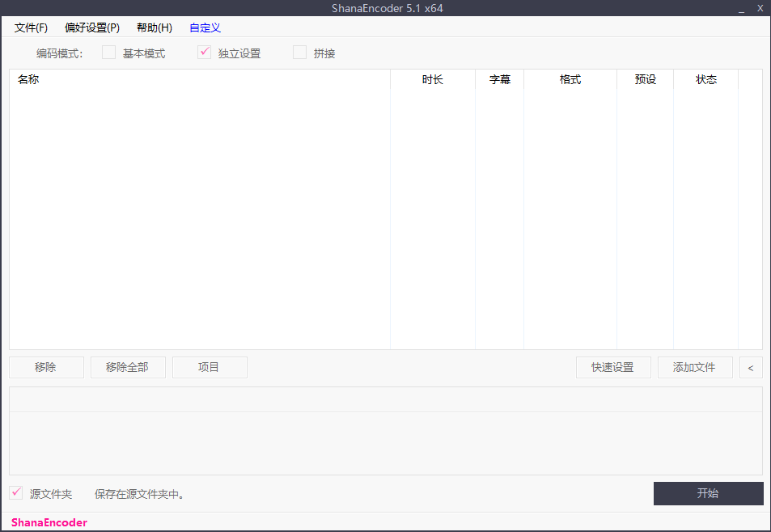Screen dimensions: 771x532
Task: Click the 添加文件 button to add files
Action: click(x=694, y=367)
